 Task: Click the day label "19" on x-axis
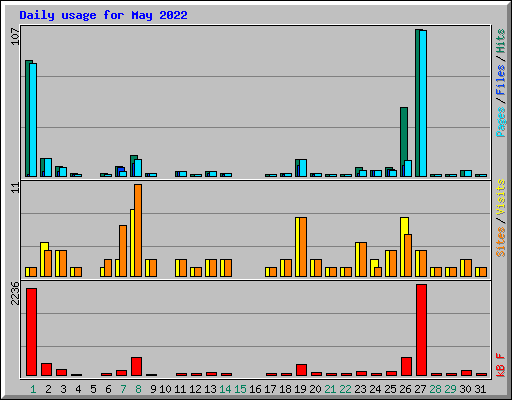pos(300,389)
